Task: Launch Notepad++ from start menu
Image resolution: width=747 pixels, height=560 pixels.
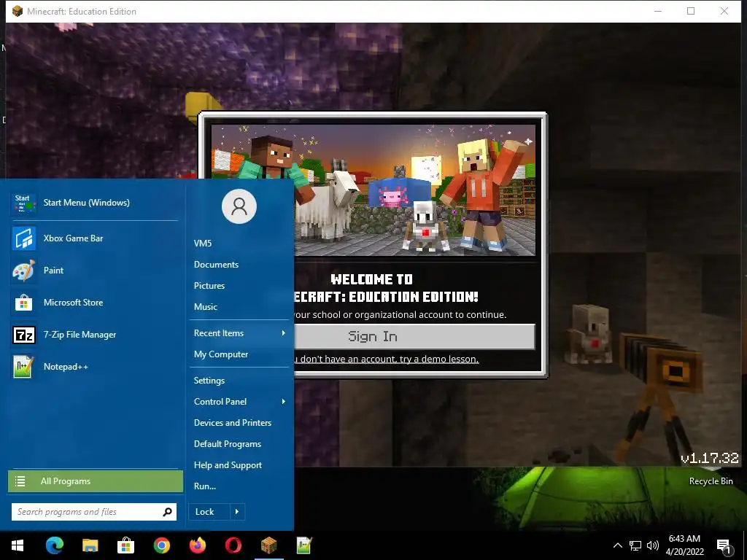Action: tap(94, 367)
